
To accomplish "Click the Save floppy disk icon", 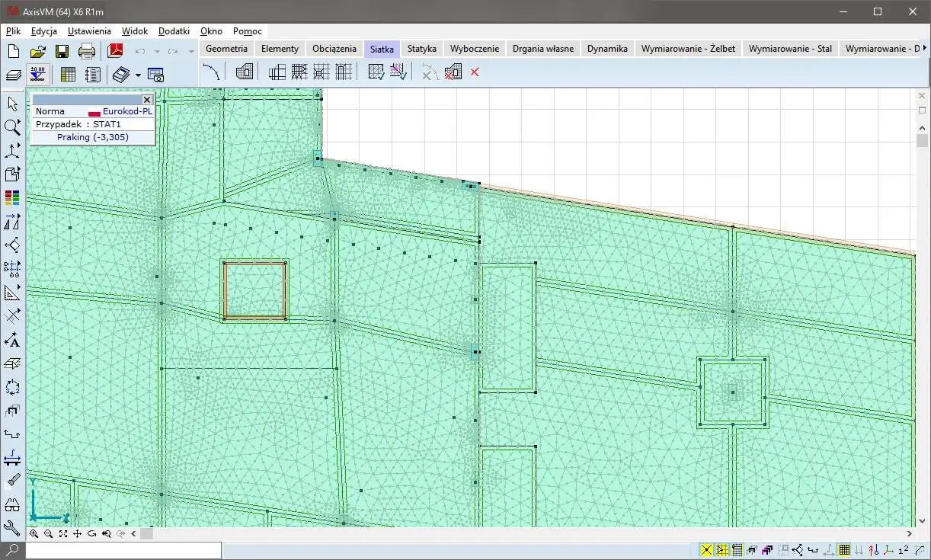I will 62,52.
